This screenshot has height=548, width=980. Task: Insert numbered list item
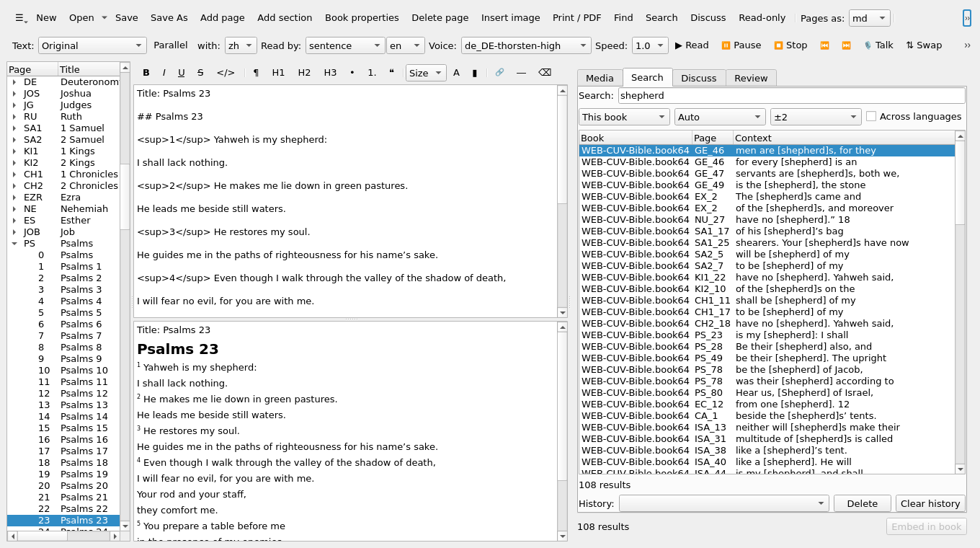pos(372,73)
